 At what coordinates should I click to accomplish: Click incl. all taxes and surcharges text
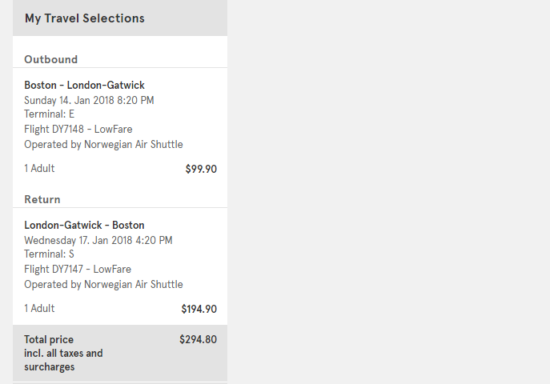tap(63, 360)
